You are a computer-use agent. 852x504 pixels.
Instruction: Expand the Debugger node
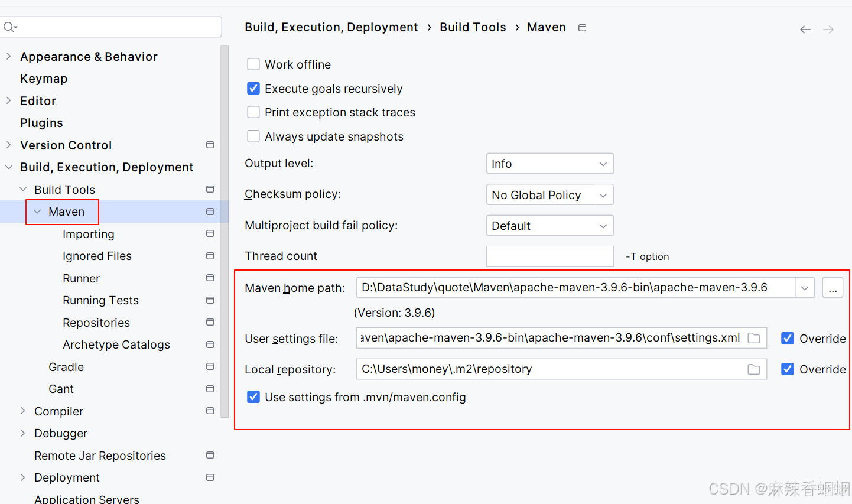point(22,433)
